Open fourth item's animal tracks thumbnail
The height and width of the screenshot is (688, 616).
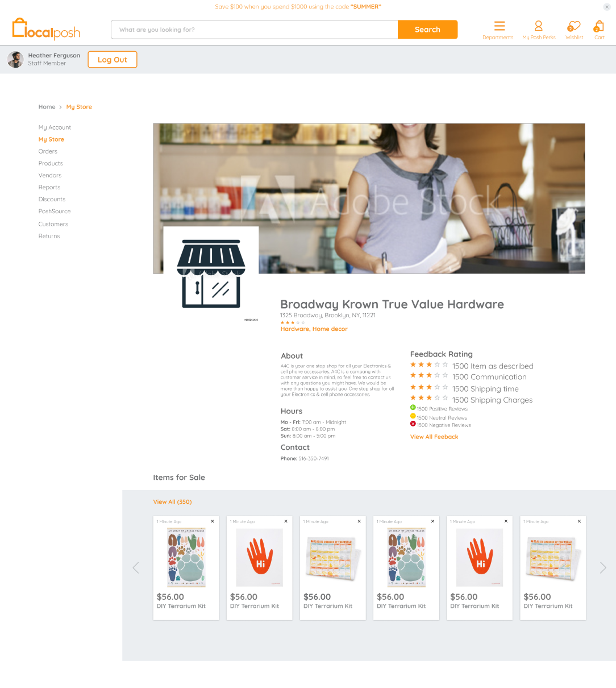(406, 557)
